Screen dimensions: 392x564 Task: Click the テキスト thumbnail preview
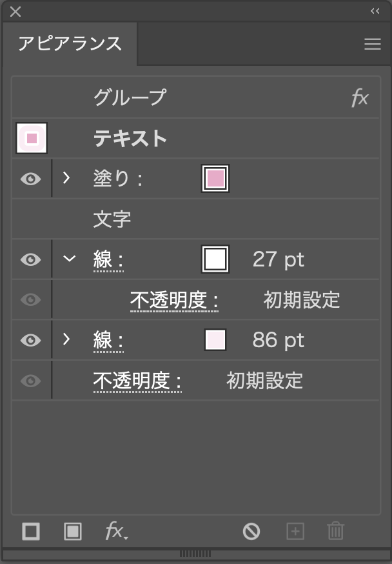tap(32, 139)
